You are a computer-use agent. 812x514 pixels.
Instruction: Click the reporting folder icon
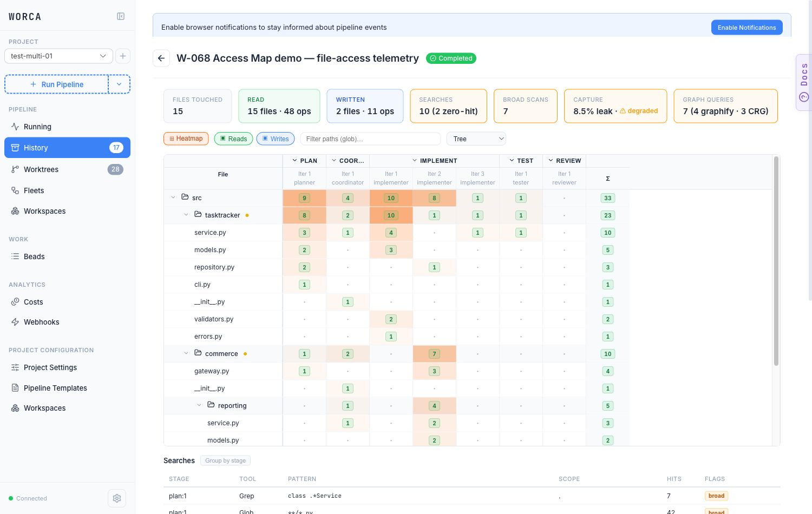tap(211, 405)
